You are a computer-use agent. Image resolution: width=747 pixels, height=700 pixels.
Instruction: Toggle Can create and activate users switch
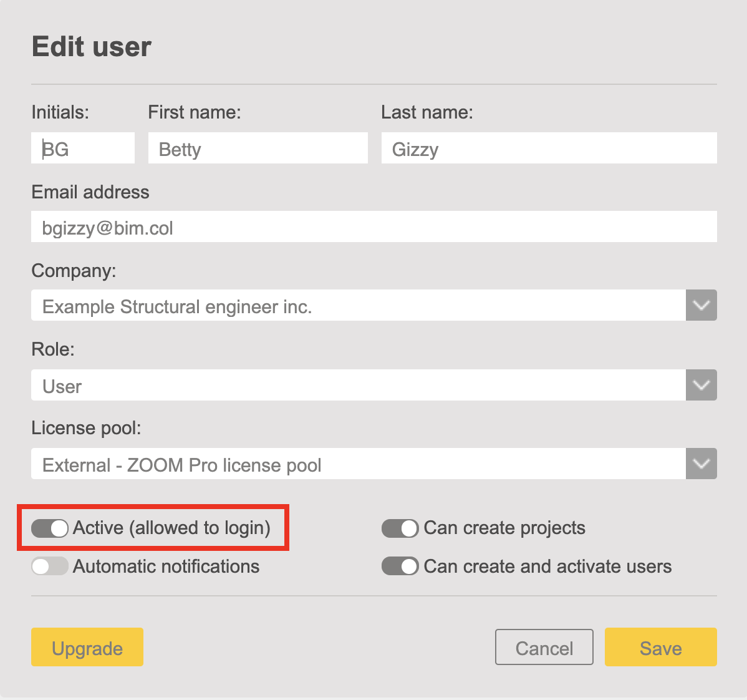[400, 566]
